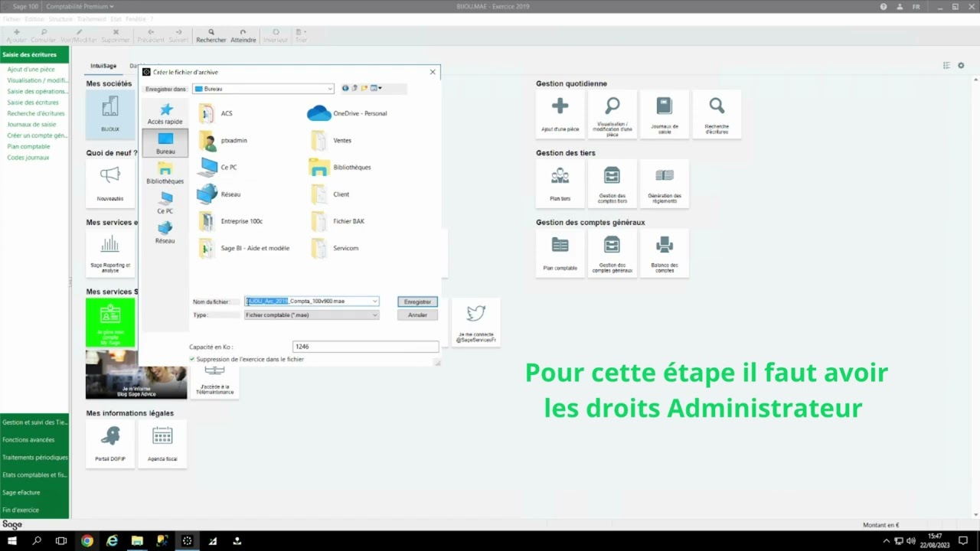Open the Structure menu

(60, 18)
